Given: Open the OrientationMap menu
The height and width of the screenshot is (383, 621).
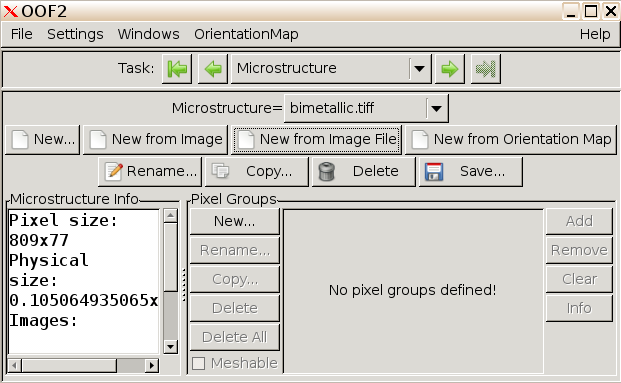Looking at the screenshot, I should 246,34.
